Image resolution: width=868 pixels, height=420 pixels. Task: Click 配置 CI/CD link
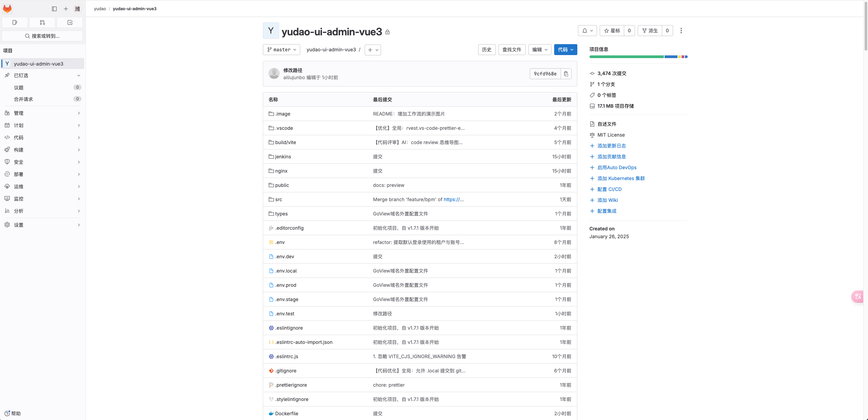609,189
